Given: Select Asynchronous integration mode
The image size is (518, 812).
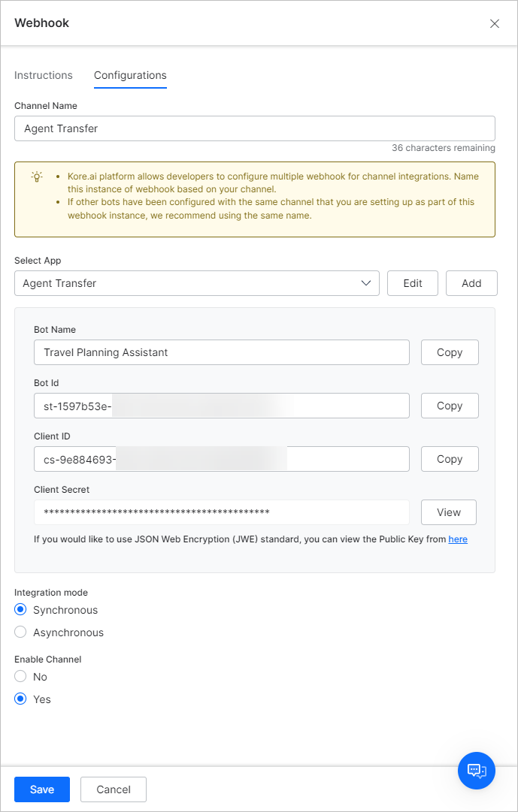Looking at the screenshot, I should [x=21, y=632].
